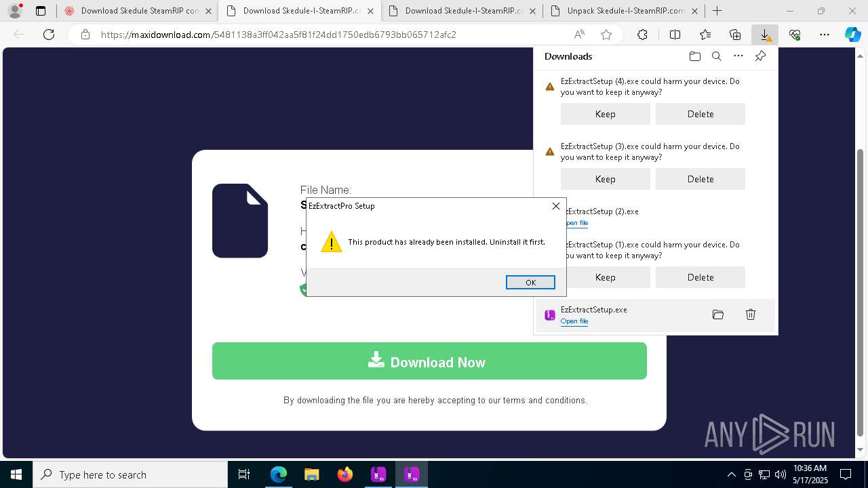
Task: Keep EzExtractSetup (1).exe download
Action: (x=607, y=277)
